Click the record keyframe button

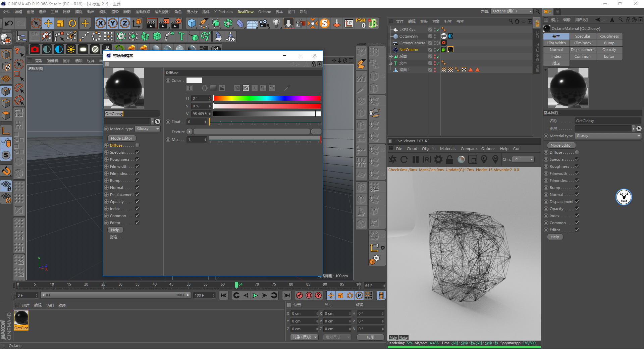[x=300, y=295]
